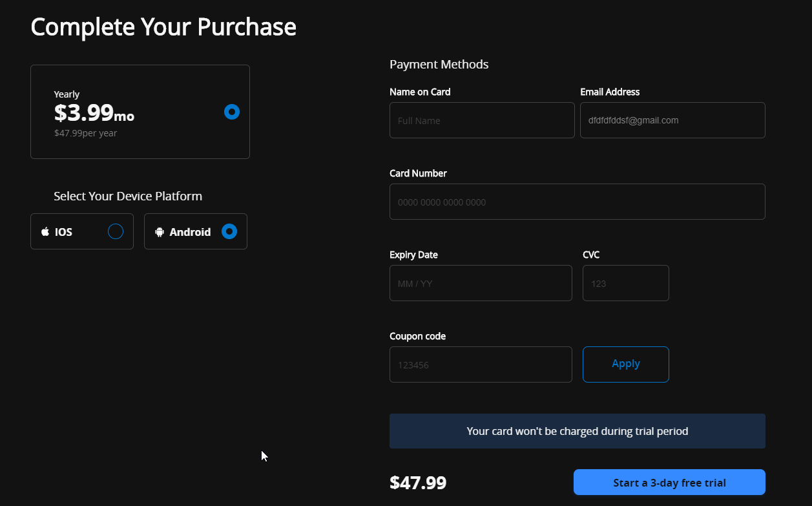Select the Expiry Date MM / YY field
This screenshot has width=812, height=506.
(x=480, y=283)
